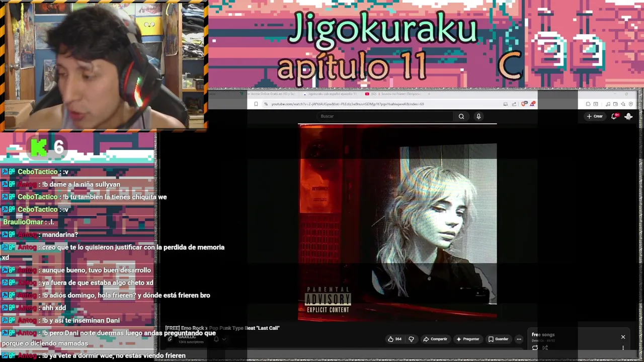The image size is (644, 362).
Task: Click the Guardar button under the video
Action: coord(499,339)
